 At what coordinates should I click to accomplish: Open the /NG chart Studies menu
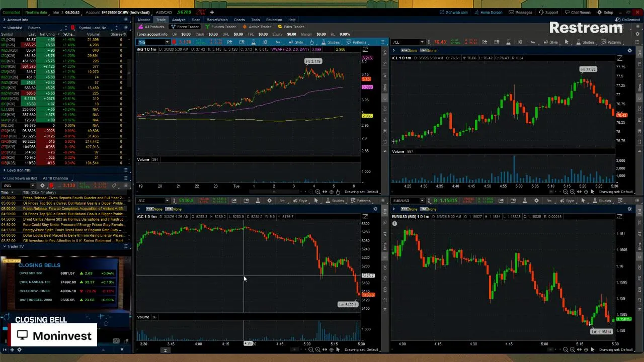pyautogui.click(x=331, y=42)
